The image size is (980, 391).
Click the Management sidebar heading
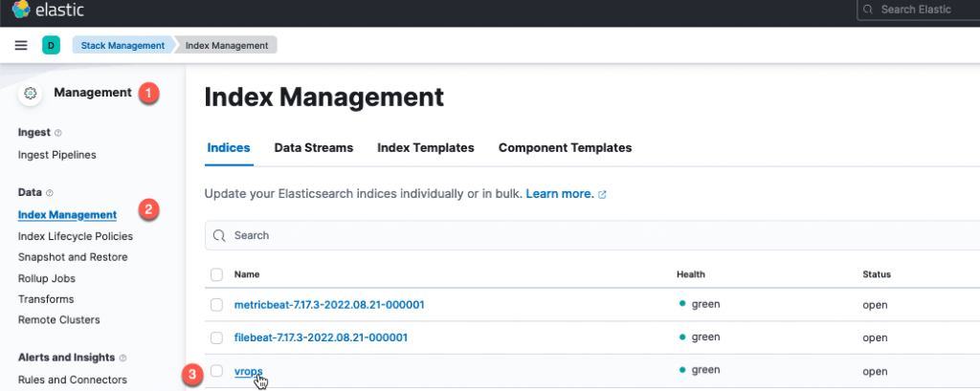[93, 93]
